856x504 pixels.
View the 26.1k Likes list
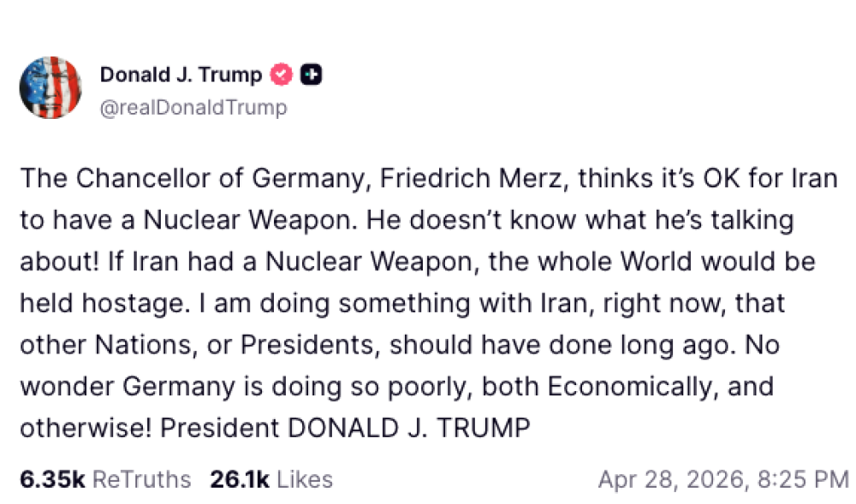pyautogui.click(x=270, y=478)
